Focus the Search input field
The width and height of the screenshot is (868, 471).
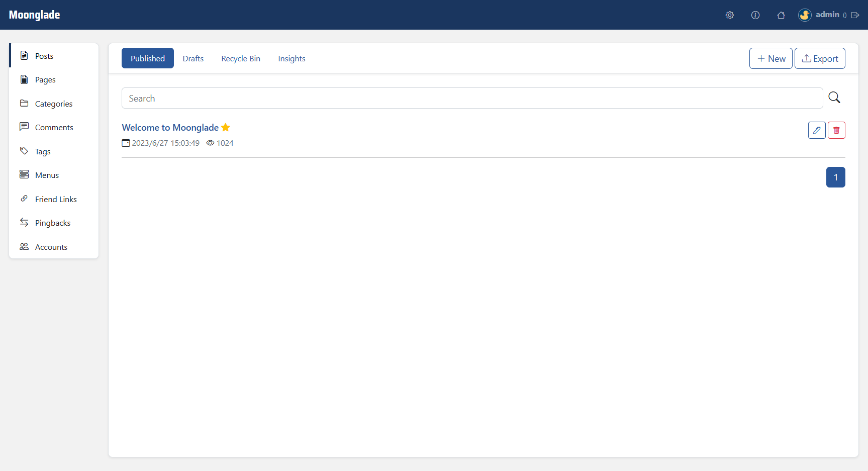point(472,98)
